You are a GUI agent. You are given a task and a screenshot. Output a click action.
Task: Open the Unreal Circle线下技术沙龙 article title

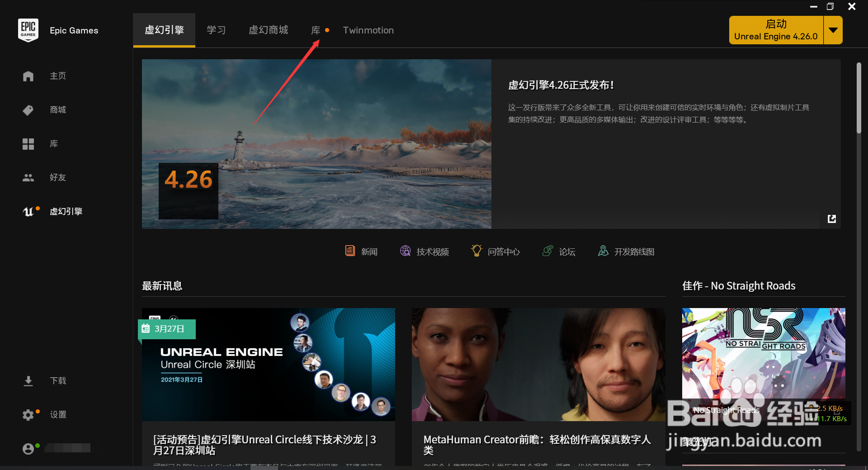pyautogui.click(x=265, y=445)
